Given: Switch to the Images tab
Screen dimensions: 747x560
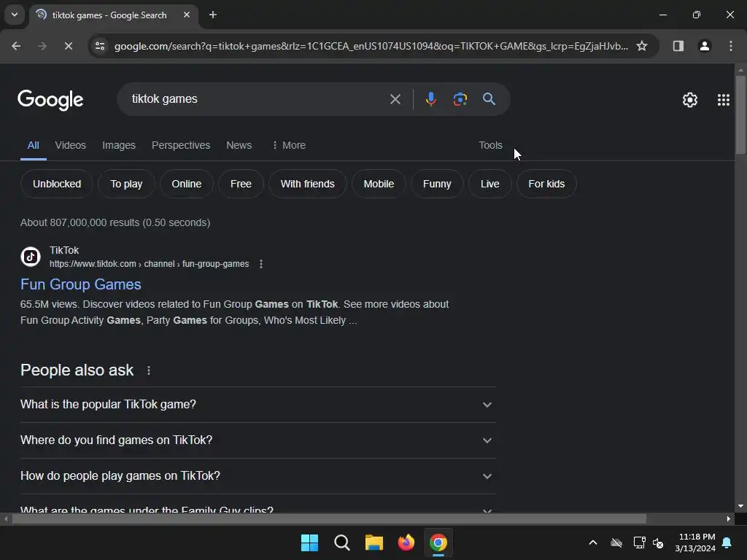Looking at the screenshot, I should (x=119, y=145).
